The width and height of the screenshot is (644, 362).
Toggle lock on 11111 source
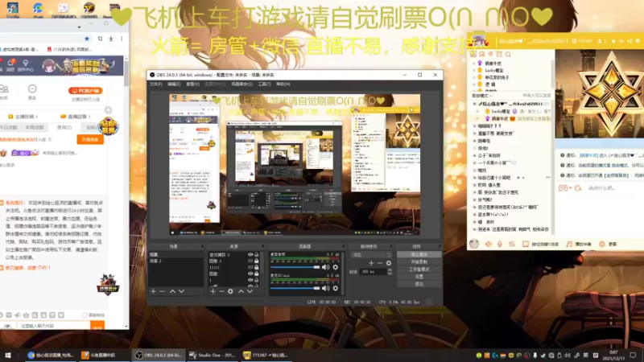coord(257,268)
